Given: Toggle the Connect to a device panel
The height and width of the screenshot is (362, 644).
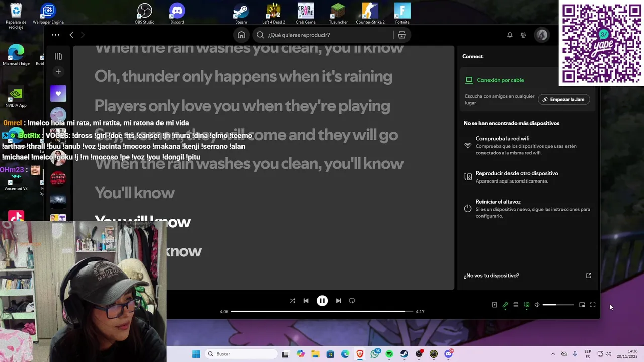Looking at the screenshot, I should 526,305.
